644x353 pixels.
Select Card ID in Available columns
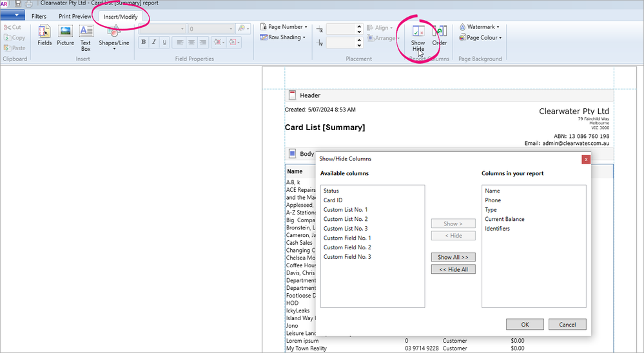pyautogui.click(x=333, y=200)
